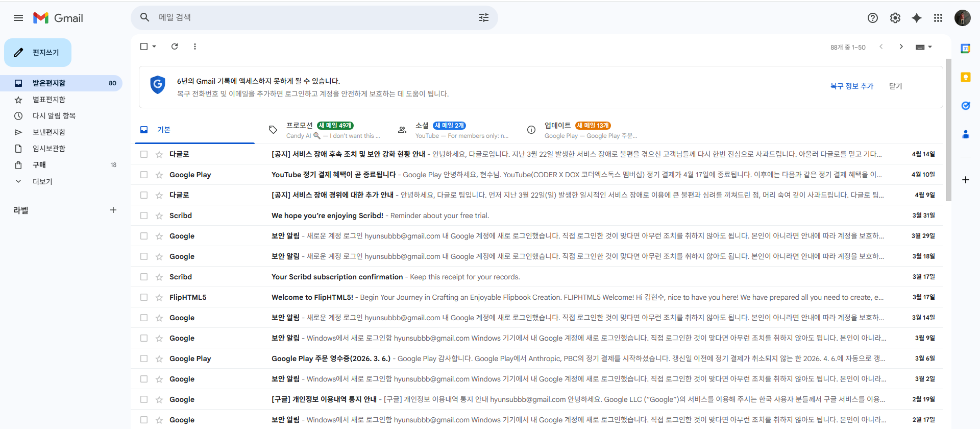980x429 pixels.
Task: Open Contacts side panel icon
Action: (966, 134)
